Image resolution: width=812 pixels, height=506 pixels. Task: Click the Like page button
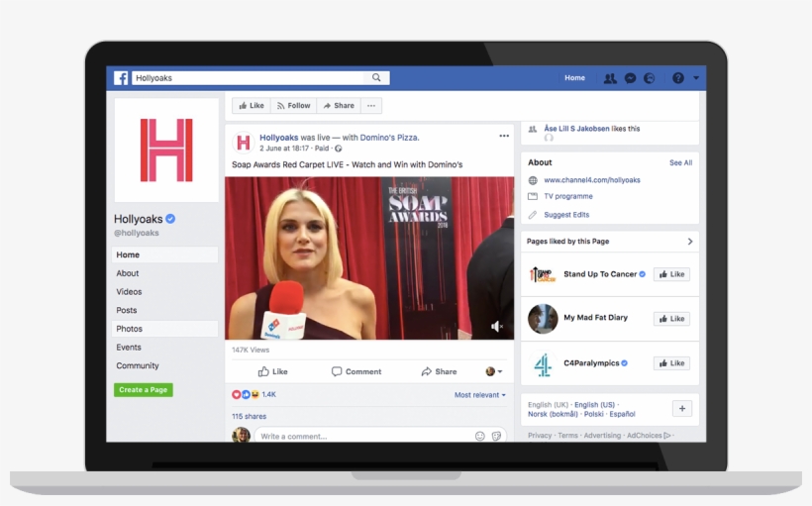(252, 106)
